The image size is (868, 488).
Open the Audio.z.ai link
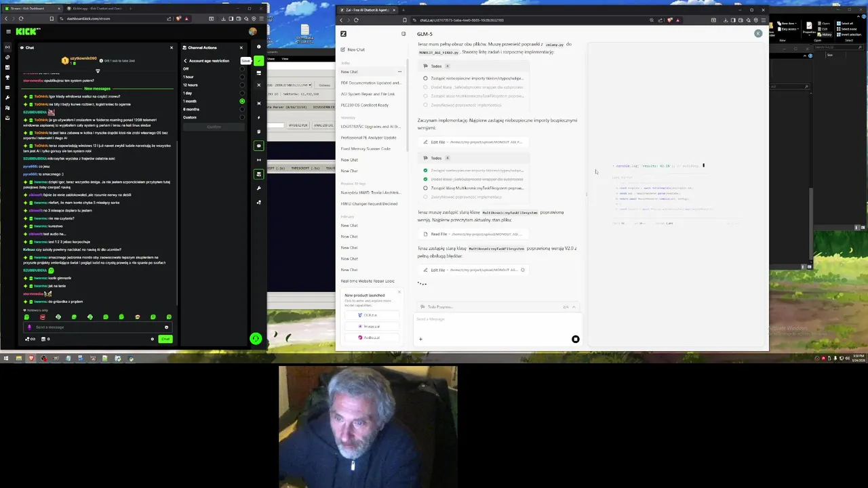[372, 338]
